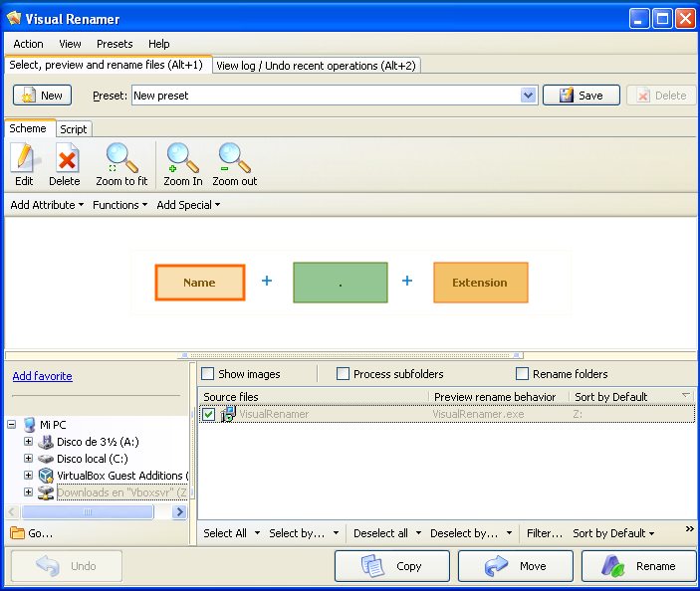
Task: Click the Copy files button
Action: pyautogui.click(x=392, y=566)
